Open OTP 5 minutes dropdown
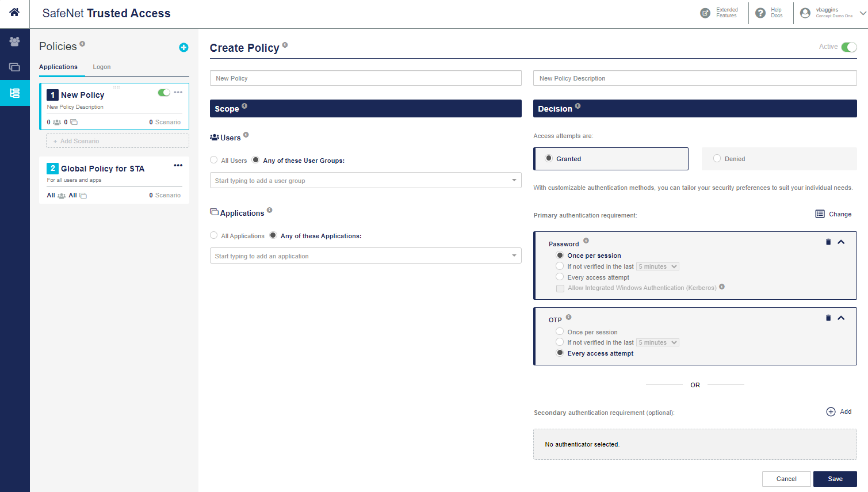Viewport: 868px width, 492px height. (x=658, y=342)
